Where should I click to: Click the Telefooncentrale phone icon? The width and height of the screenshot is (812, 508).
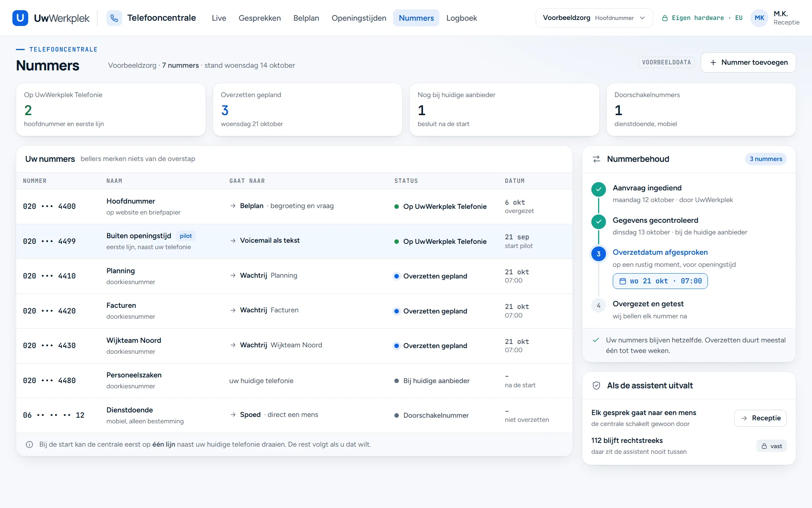(114, 18)
